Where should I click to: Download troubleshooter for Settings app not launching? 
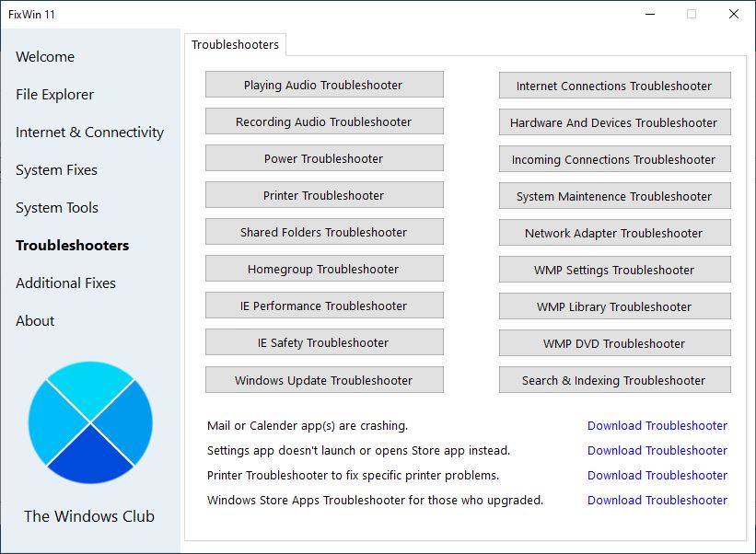(657, 450)
